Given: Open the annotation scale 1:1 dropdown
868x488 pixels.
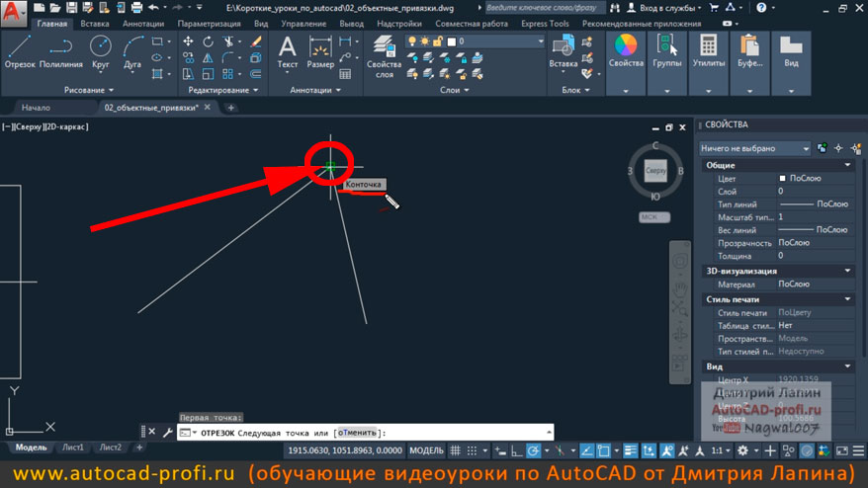Looking at the screenshot, I should (x=720, y=450).
